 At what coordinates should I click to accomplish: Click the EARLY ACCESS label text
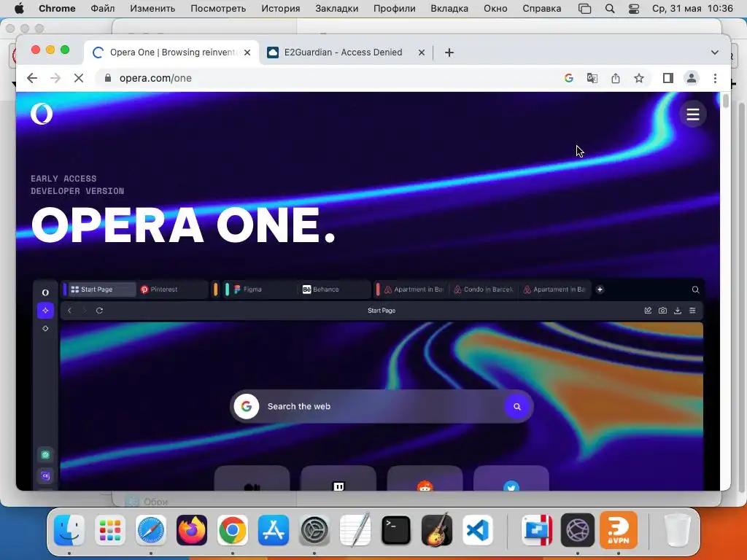point(63,179)
